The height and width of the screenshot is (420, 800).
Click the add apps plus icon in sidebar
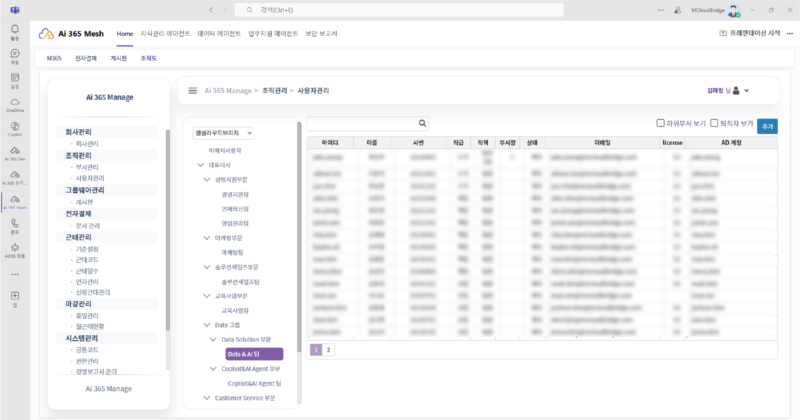point(15,294)
